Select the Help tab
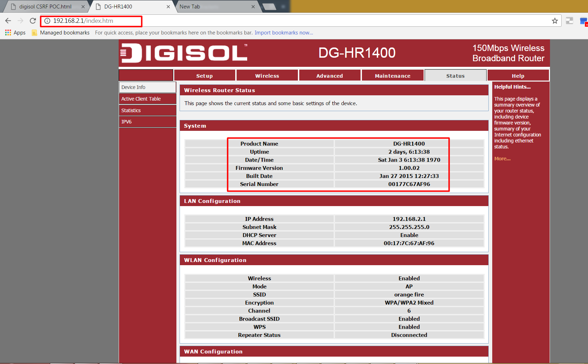 pos(518,76)
